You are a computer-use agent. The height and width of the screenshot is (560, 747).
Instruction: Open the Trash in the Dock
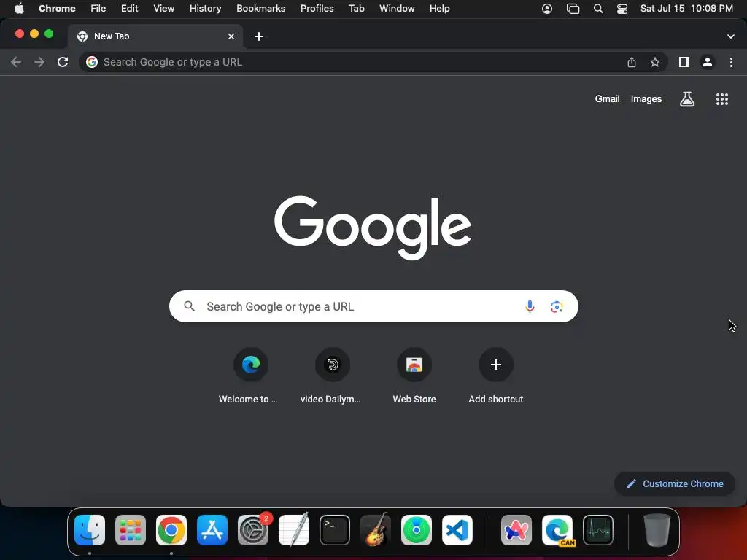pyautogui.click(x=657, y=530)
